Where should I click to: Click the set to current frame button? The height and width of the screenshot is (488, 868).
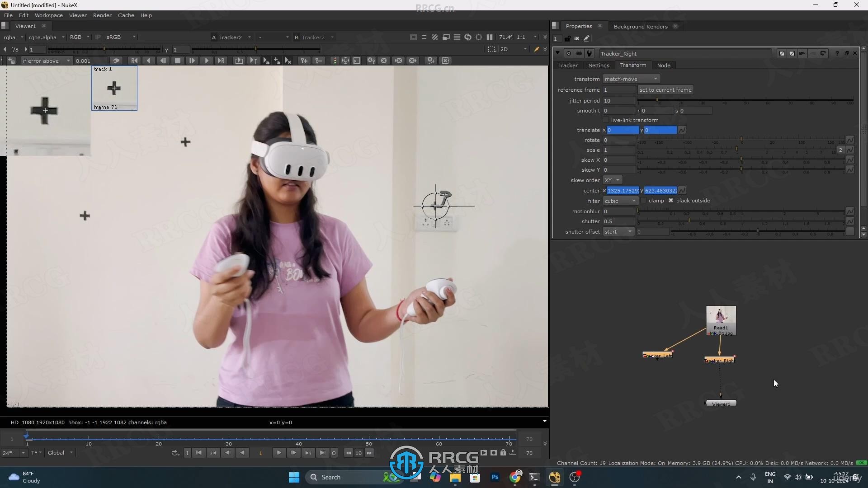point(665,89)
